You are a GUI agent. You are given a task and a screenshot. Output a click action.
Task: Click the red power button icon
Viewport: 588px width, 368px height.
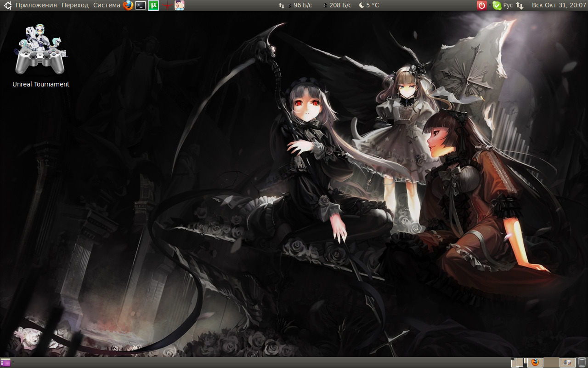481,6
